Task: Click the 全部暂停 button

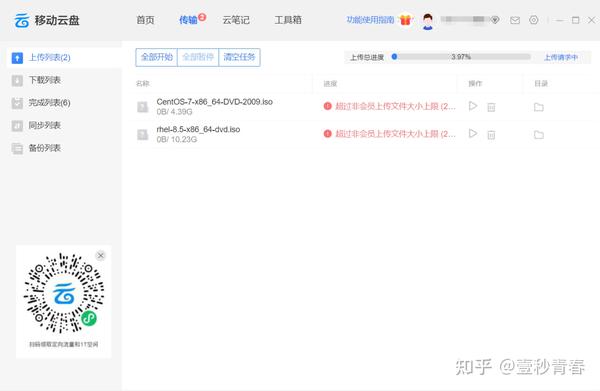Action: click(198, 57)
